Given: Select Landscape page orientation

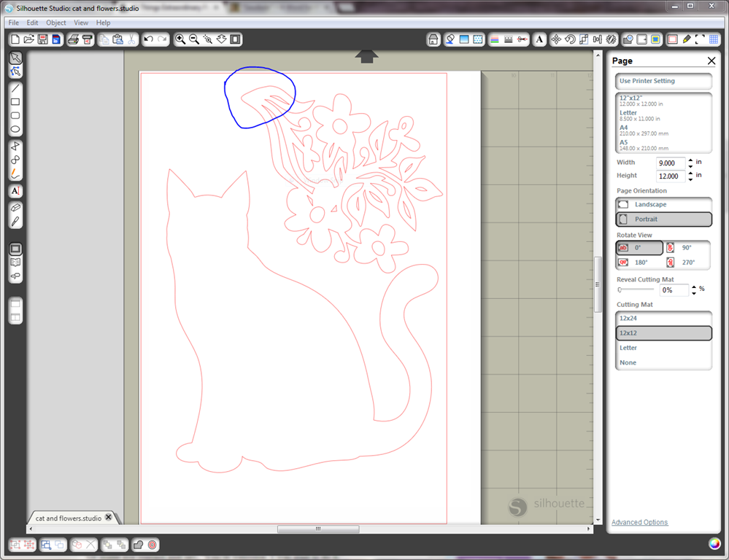Looking at the screenshot, I should click(x=663, y=204).
